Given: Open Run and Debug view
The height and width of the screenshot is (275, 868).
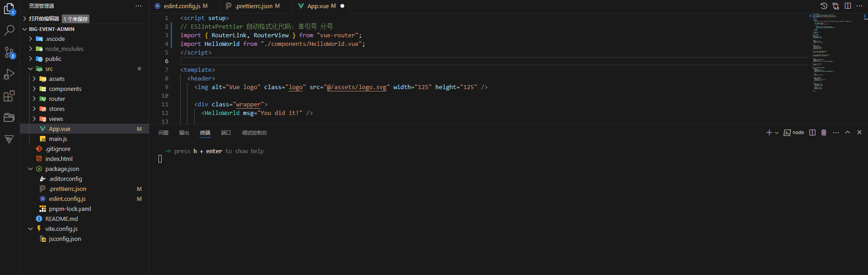Looking at the screenshot, I should tap(9, 74).
